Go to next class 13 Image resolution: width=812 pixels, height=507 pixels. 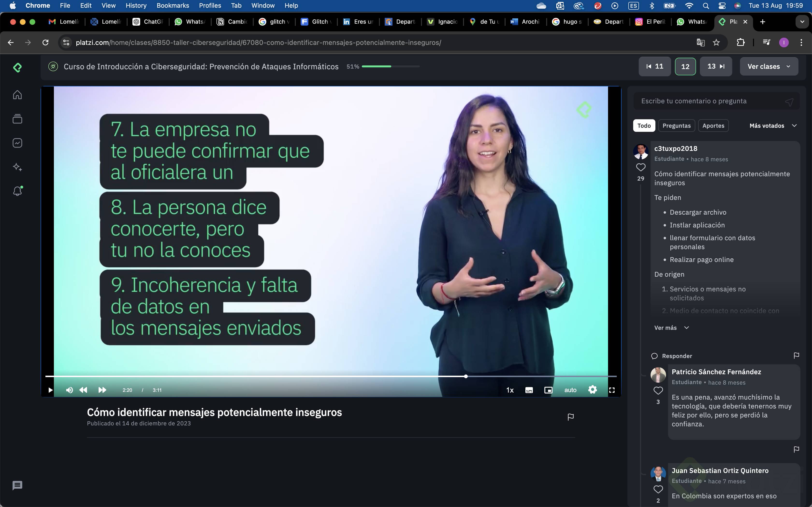point(716,66)
